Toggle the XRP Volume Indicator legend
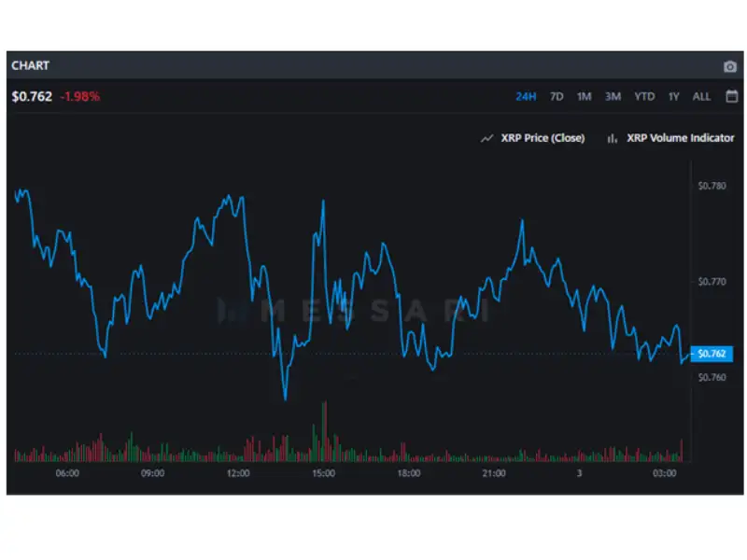747x560 pixels. point(682,137)
